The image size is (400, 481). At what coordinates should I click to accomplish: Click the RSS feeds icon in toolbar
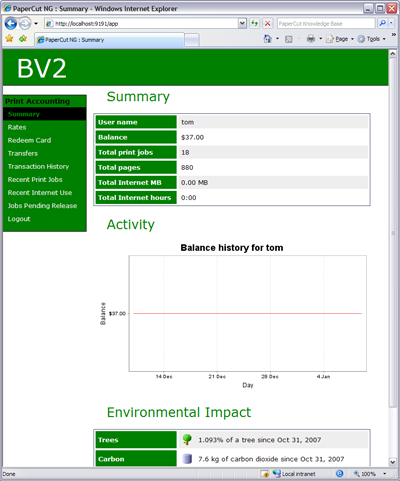289,39
